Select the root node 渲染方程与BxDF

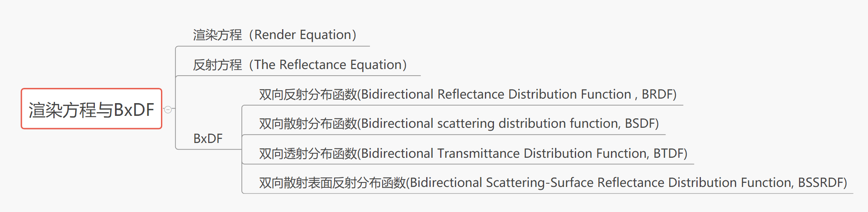click(91, 109)
